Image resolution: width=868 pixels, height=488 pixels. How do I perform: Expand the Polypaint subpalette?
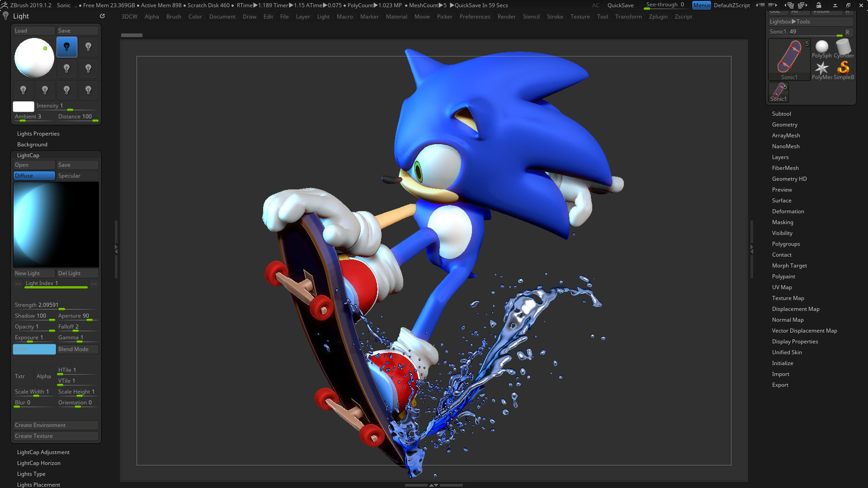click(x=783, y=277)
